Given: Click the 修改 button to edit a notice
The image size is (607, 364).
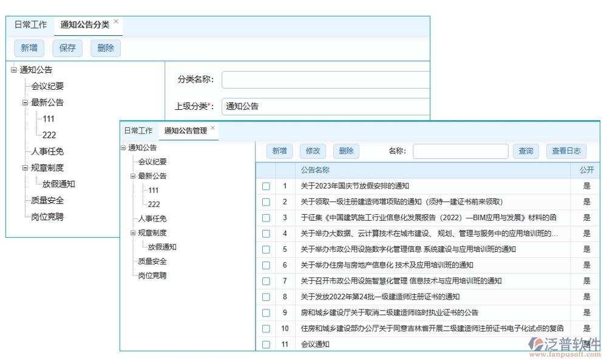Looking at the screenshot, I should coord(313,151).
